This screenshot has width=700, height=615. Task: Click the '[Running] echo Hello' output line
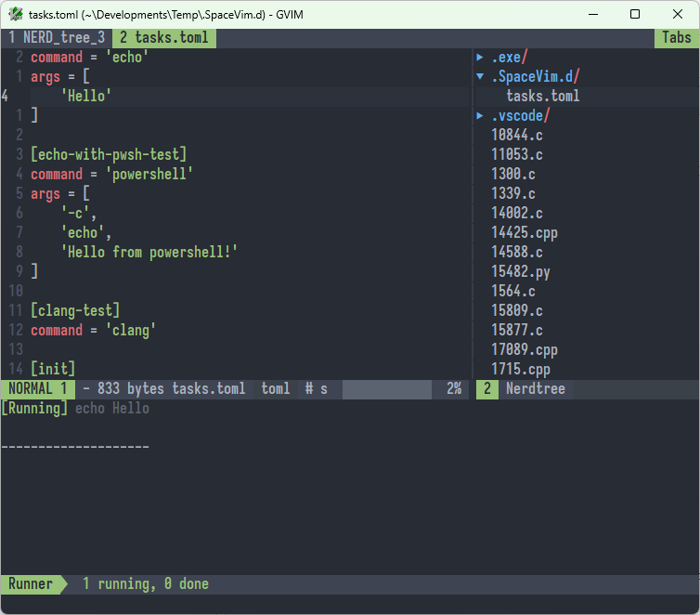tap(75, 408)
